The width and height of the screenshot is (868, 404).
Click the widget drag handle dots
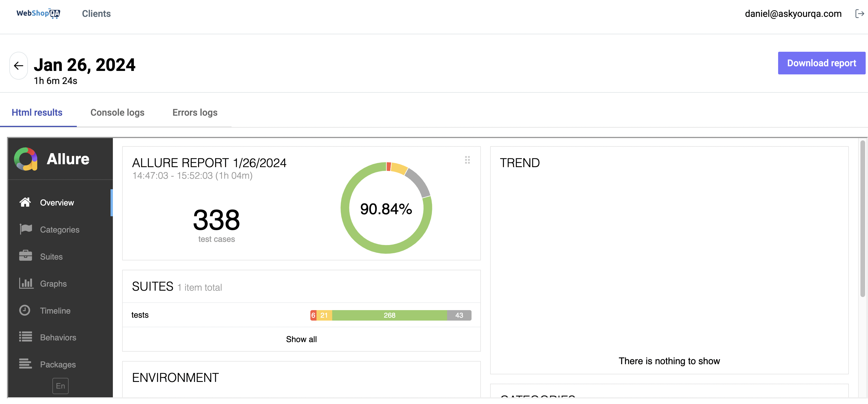click(467, 160)
